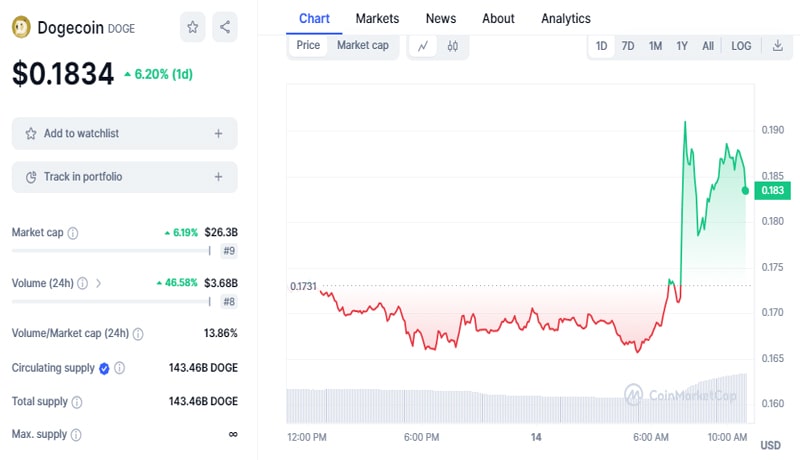The image size is (800, 460).
Task: Expand Volume (24h) details chevron
Action: pyautogui.click(x=98, y=283)
